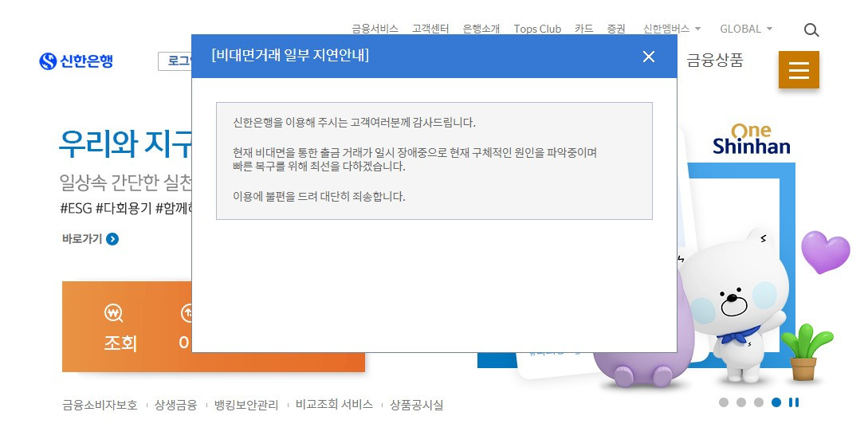Click the 바로가기 arrow icon
868x447 pixels.
pyautogui.click(x=112, y=239)
